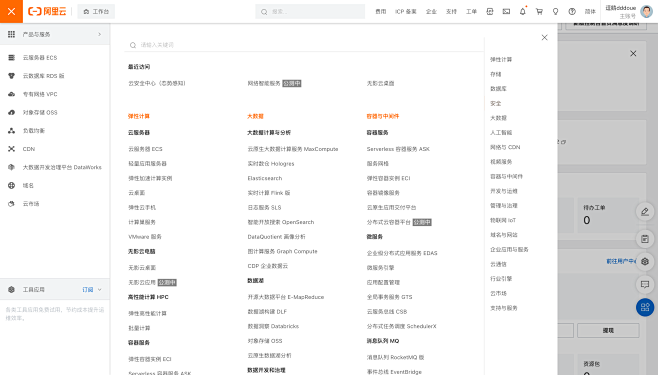Open the terminal image icon beside Cloud Shell
Image resolution: width=658 pixels, height=375 pixels.
(507, 12)
